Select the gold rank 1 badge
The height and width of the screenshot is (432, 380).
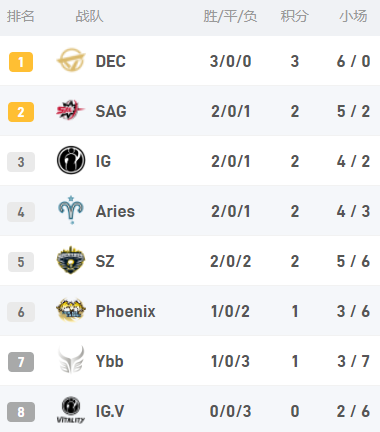21,62
